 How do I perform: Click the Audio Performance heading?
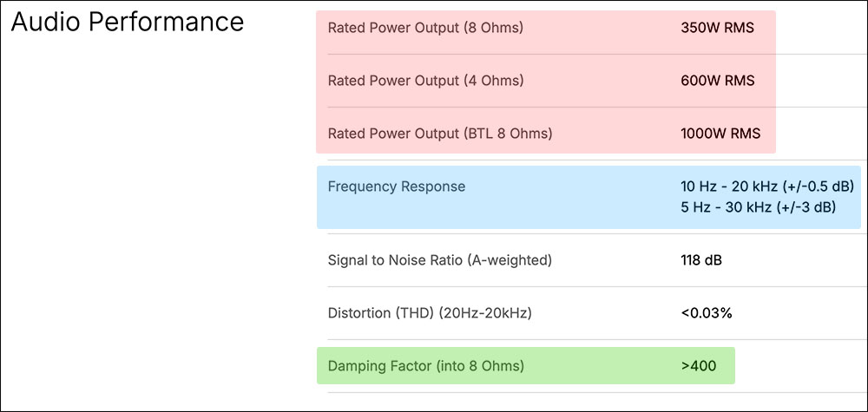point(128,23)
